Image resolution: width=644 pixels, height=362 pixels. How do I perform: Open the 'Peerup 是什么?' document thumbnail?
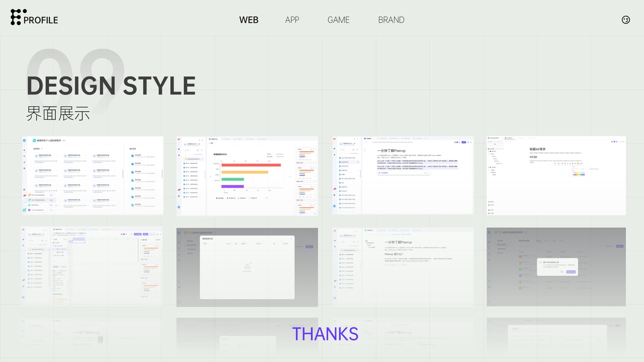tap(402, 267)
